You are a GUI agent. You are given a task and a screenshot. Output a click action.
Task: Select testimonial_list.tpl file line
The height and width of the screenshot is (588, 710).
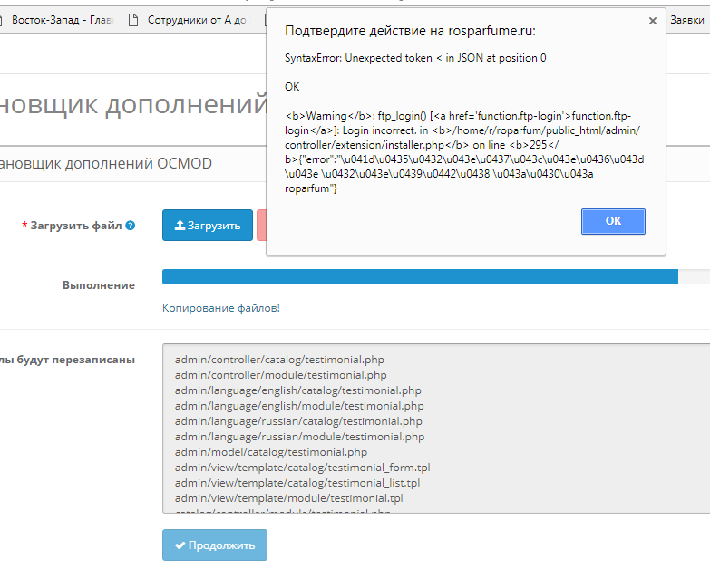[x=297, y=483]
